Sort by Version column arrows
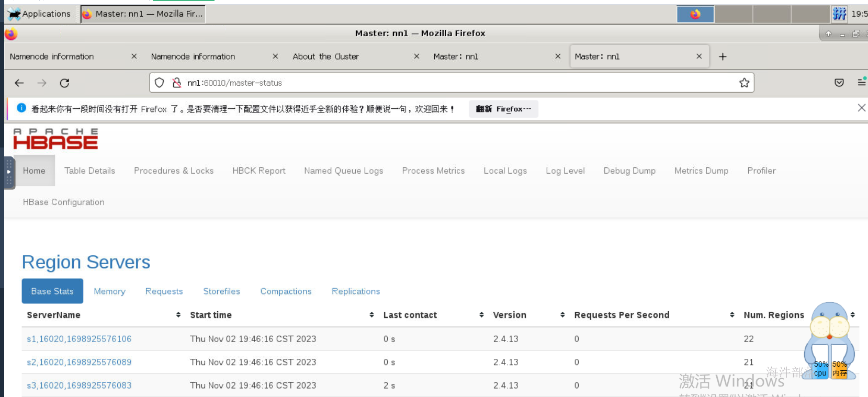Viewport: 868px width, 397px height. [562, 315]
